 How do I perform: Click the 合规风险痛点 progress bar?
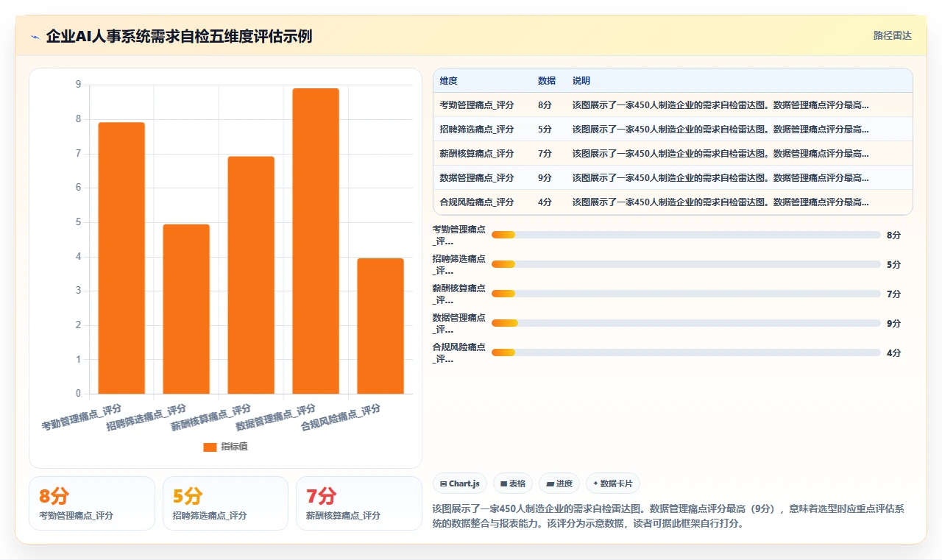pyautogui.click(x=686, y=352)
